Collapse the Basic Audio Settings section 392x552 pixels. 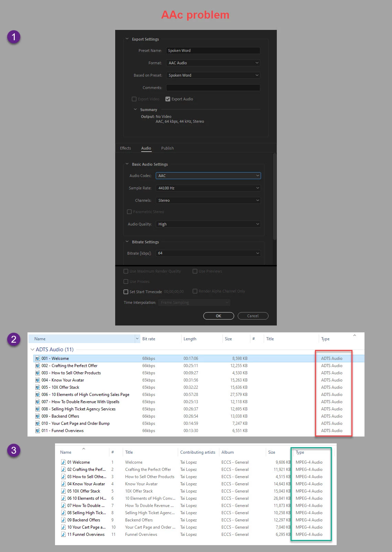127,164
